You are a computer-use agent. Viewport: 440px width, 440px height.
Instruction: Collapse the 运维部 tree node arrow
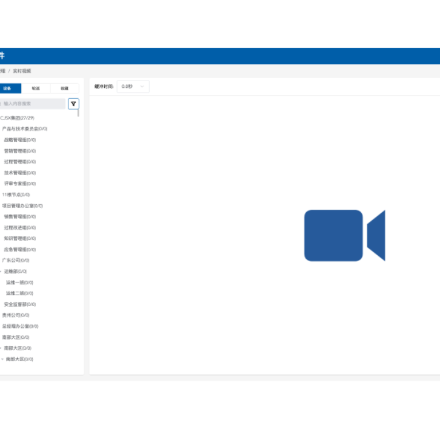(x=1, y=271)
